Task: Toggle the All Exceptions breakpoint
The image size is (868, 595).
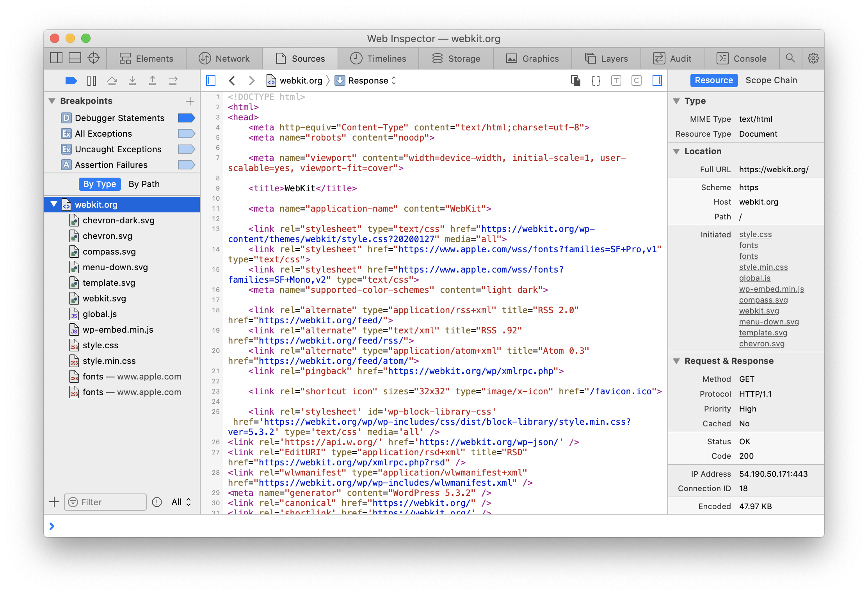Action: pos(186,134)
